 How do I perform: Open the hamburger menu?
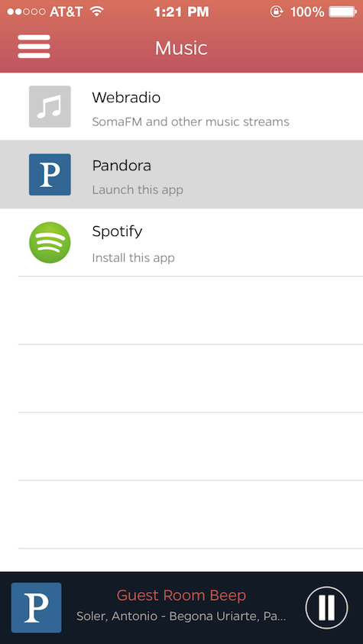tap(34, 47)
